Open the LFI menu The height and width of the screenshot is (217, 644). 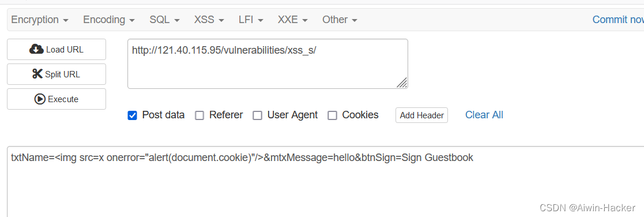pyautogui.click(x=251, y=19)
